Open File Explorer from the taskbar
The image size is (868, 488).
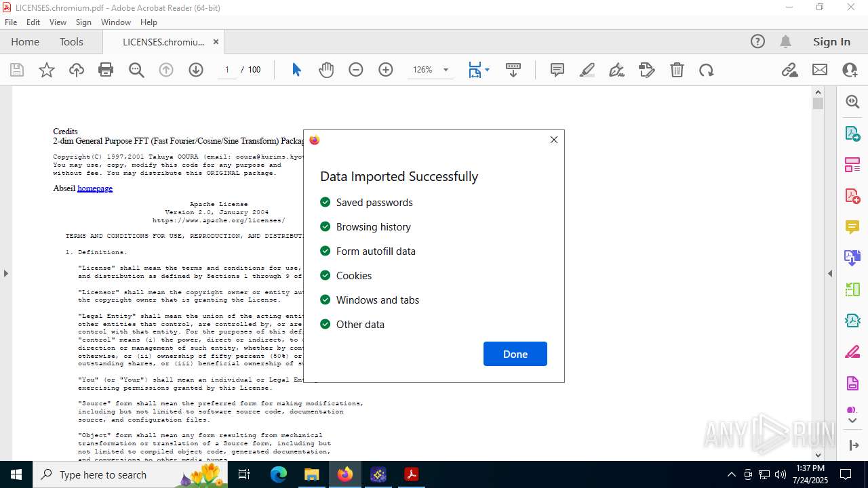click(312, 474)
